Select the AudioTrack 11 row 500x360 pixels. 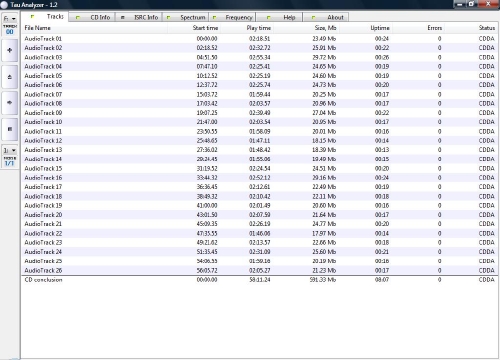260,131
